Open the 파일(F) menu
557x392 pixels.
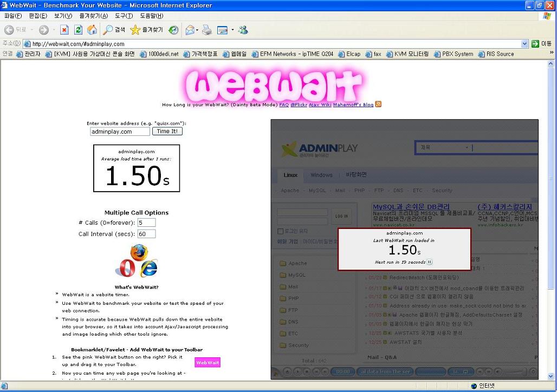pyautogui.click(x=13, y=16)
